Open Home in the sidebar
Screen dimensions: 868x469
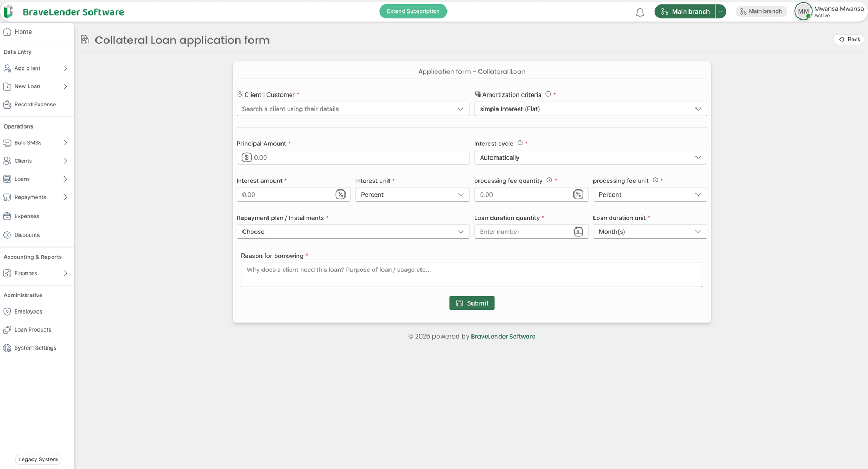pyautogui.click(x=23, y=32)
